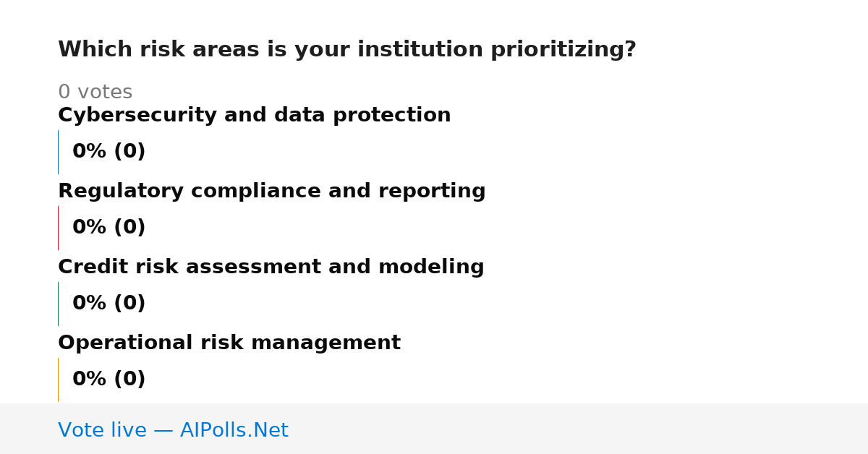Screen dimensions: 868x454
Task: Click the orange Operational risk result bar
Action: (58, 380)
